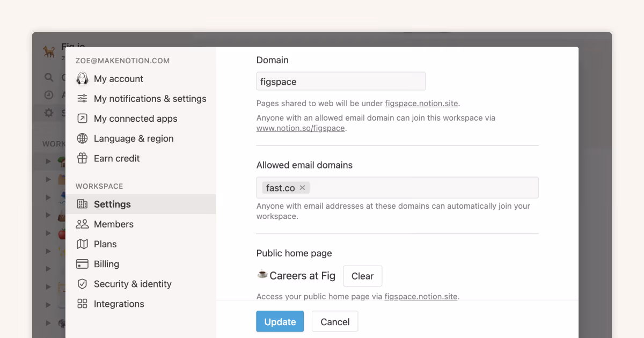Image resolution: width=644 pixels, height=338 pixels.
Task: Click the map icon for Plans
Action: coord(83,244)
